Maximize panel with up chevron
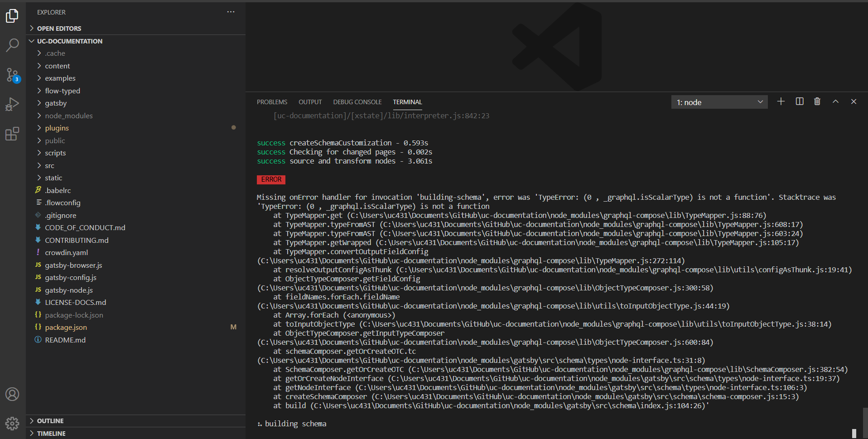The image size is (868, 439). 835,101
